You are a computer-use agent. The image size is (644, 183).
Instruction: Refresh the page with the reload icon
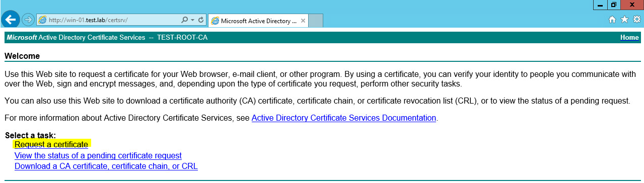(201, 20)
